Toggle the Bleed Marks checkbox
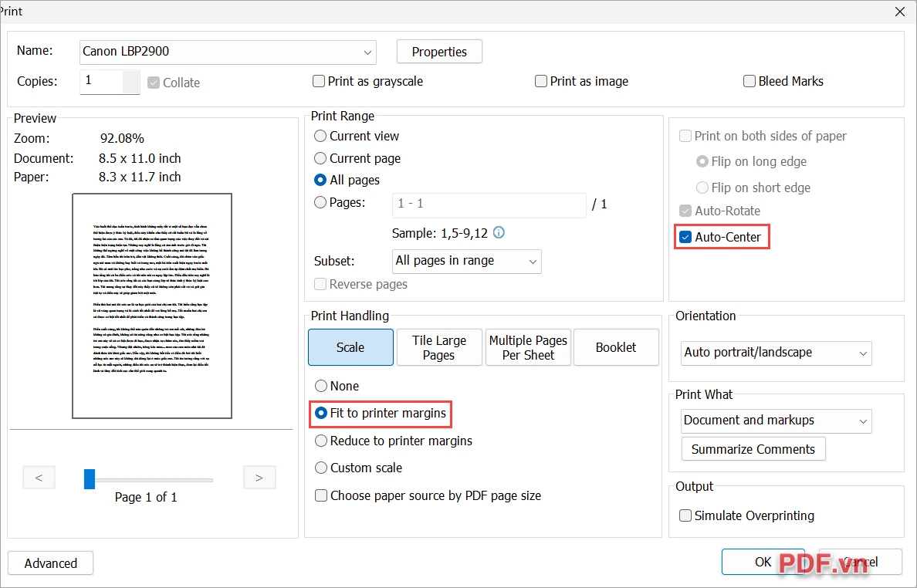The height and width of the screenshot is (588, 917). [750, 81]
